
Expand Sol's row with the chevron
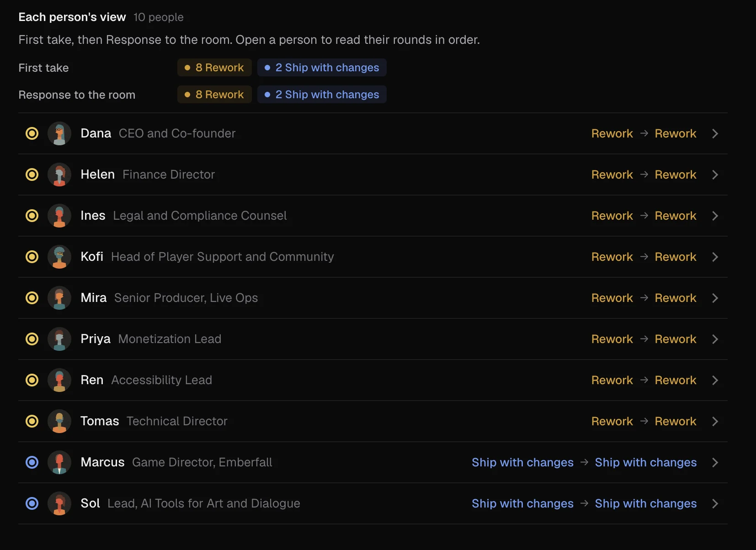coord(715,503)
